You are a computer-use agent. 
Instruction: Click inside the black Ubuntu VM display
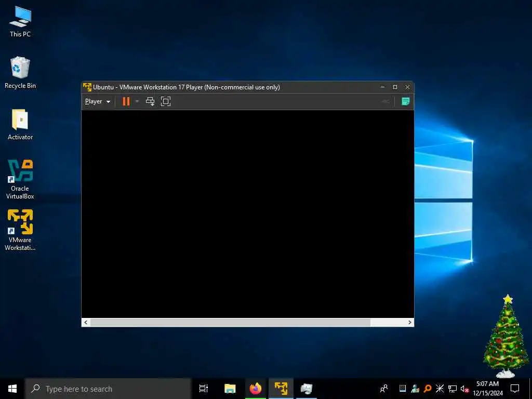click(x=248, y=214)
